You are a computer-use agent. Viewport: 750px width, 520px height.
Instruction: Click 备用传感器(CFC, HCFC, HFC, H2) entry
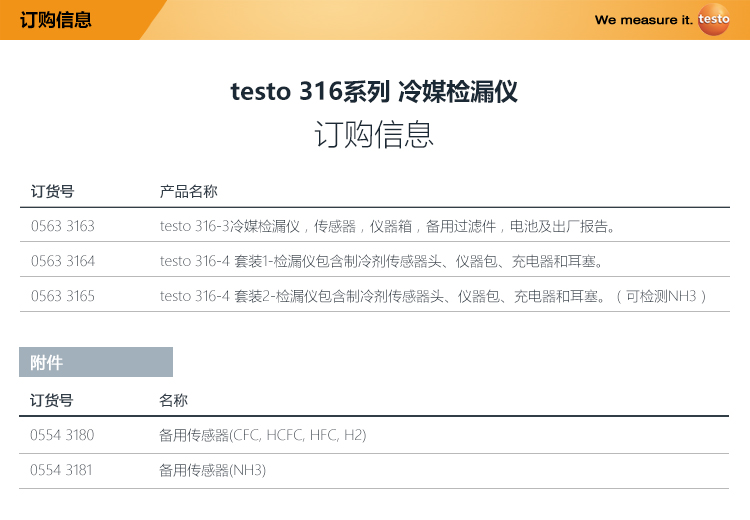pyautogui.click(x=263, y=435)
